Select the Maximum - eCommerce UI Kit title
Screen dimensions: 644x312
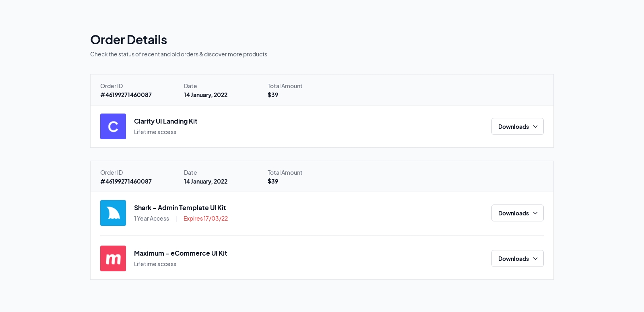pyautogui.click(x=180, y=253)
